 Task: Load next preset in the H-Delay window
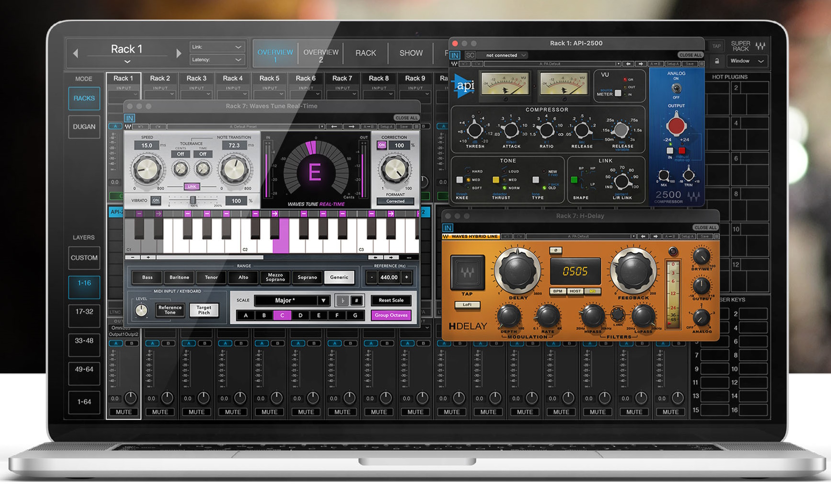[656, 236]
